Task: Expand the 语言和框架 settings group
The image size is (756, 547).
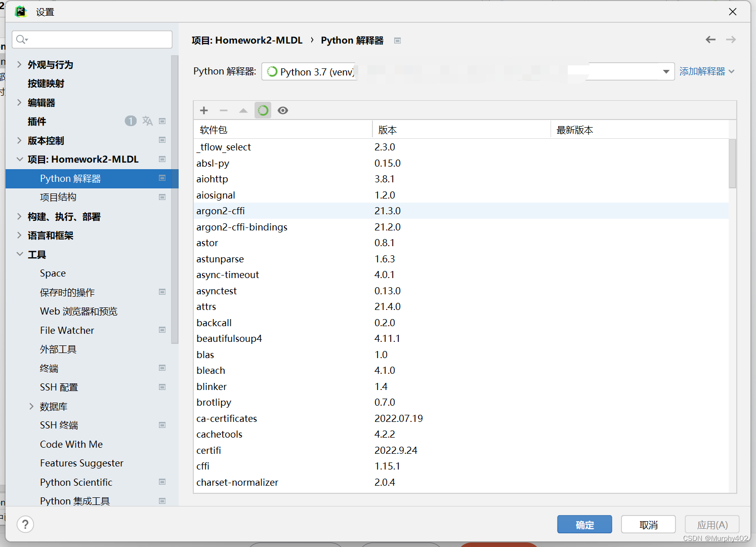Action: 19,235
